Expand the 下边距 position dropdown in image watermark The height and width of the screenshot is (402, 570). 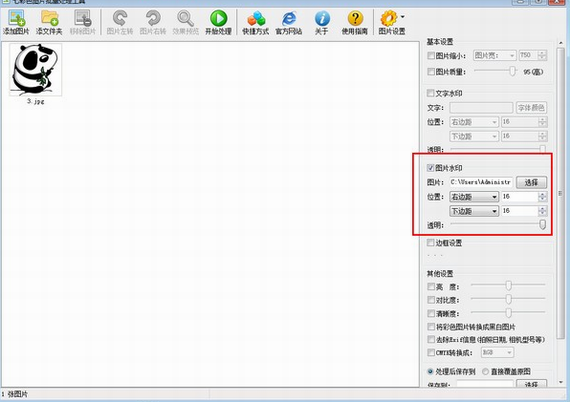474,211
